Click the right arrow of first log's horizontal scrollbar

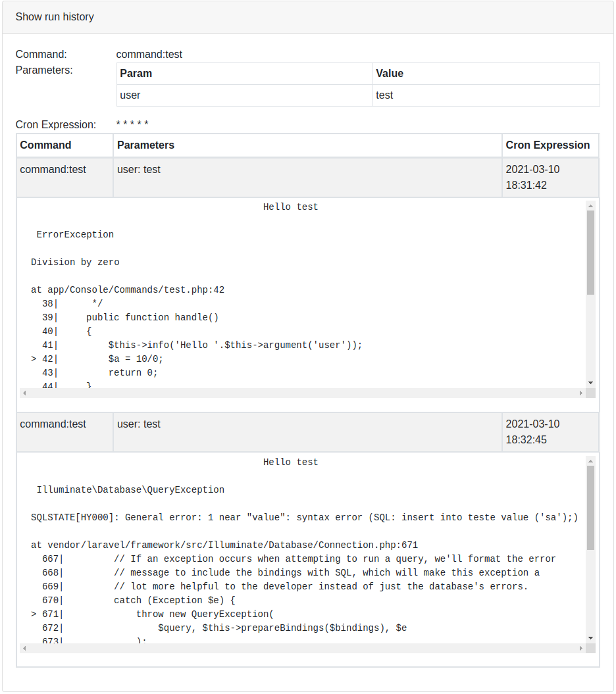pyautogui.click(x=581, y=393)
